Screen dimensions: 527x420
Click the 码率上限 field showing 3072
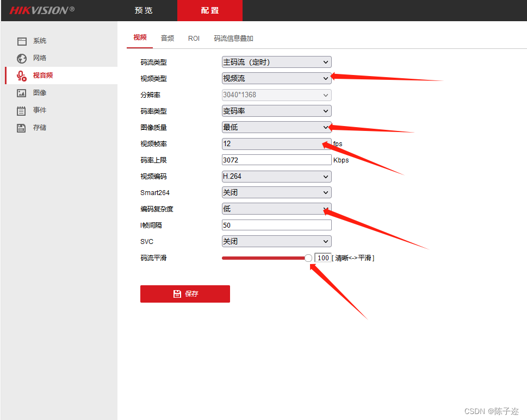tap(277, 160)
